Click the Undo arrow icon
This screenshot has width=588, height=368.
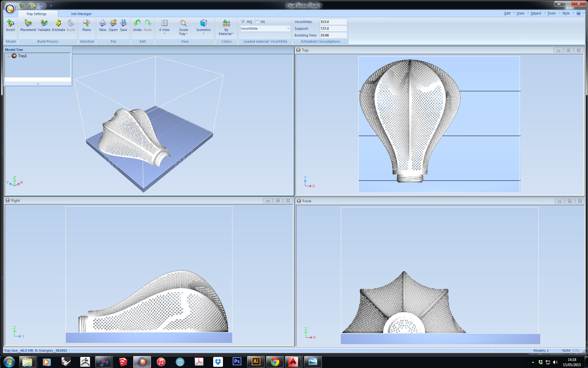click(137, 23)
